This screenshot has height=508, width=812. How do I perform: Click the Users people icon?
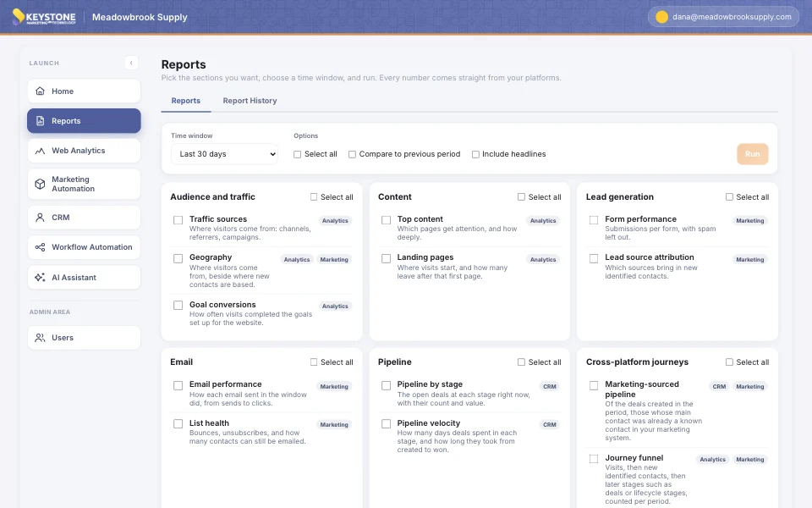tap(40, 338)
